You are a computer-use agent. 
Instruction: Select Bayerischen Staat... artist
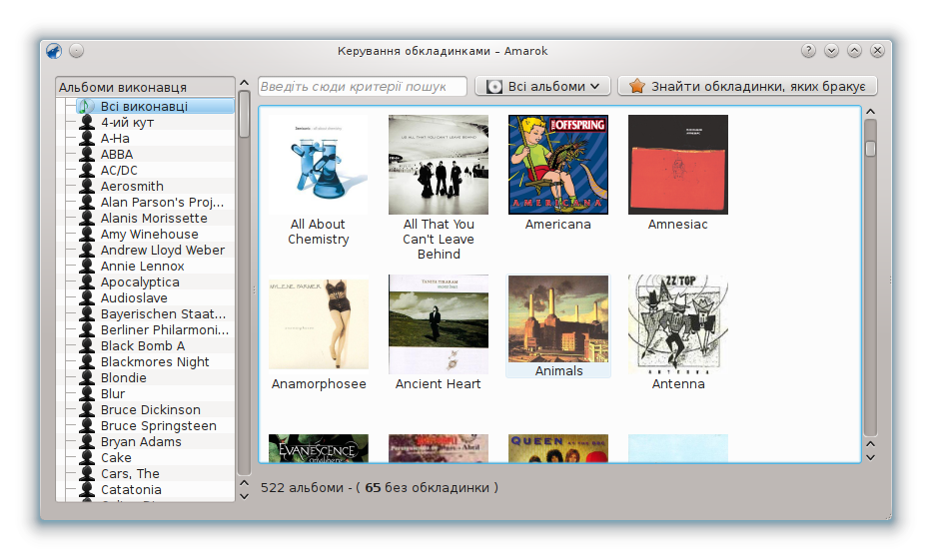pos(164,314)
